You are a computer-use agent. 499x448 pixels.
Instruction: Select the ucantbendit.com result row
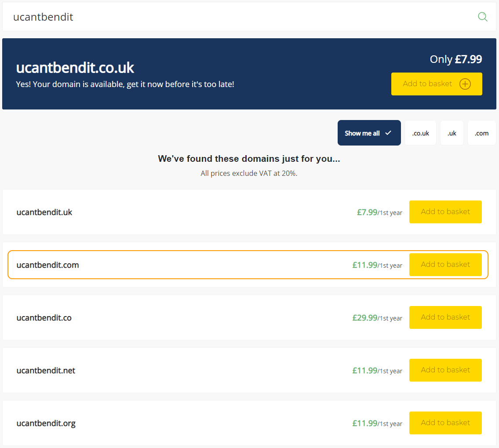(x=248, y=265)
